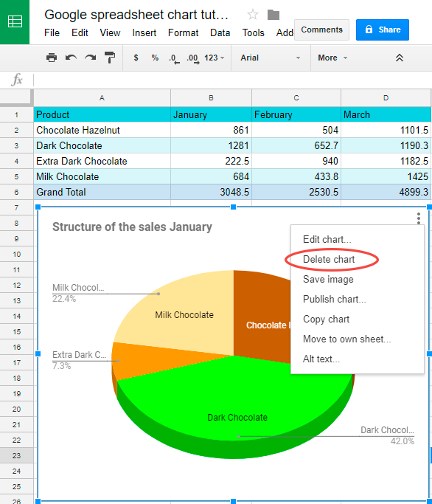Viewport: 432px width, 504px height.
Task: Open chart three-dot options menu
Action: click(419, 218)
